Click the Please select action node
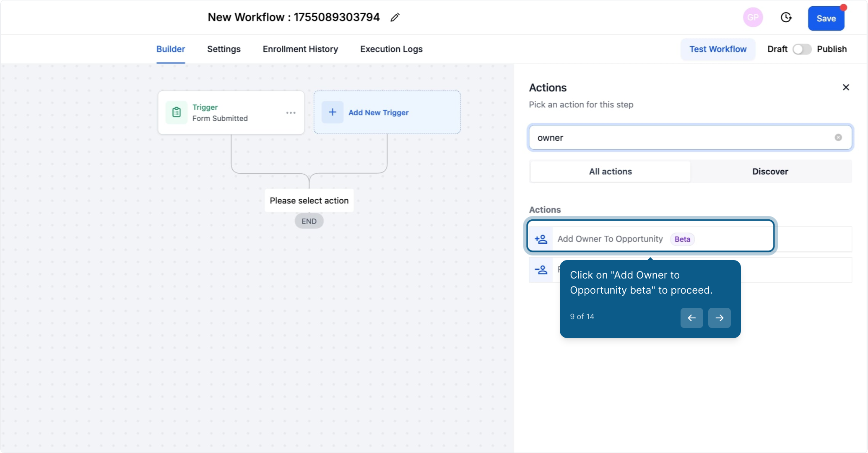This screenshot has height=453, width=868. (x=309, y=200)
